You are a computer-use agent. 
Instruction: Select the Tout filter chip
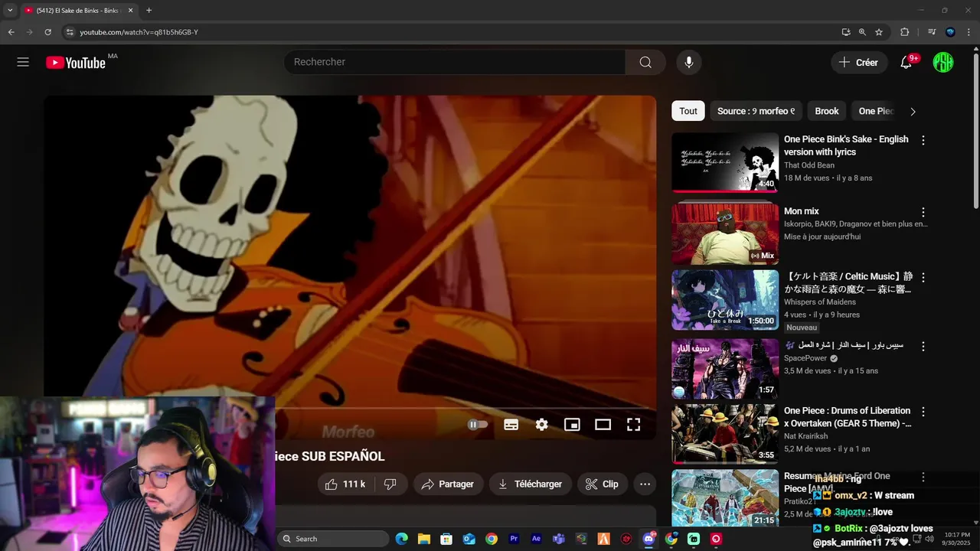click(x=688, y=111)
